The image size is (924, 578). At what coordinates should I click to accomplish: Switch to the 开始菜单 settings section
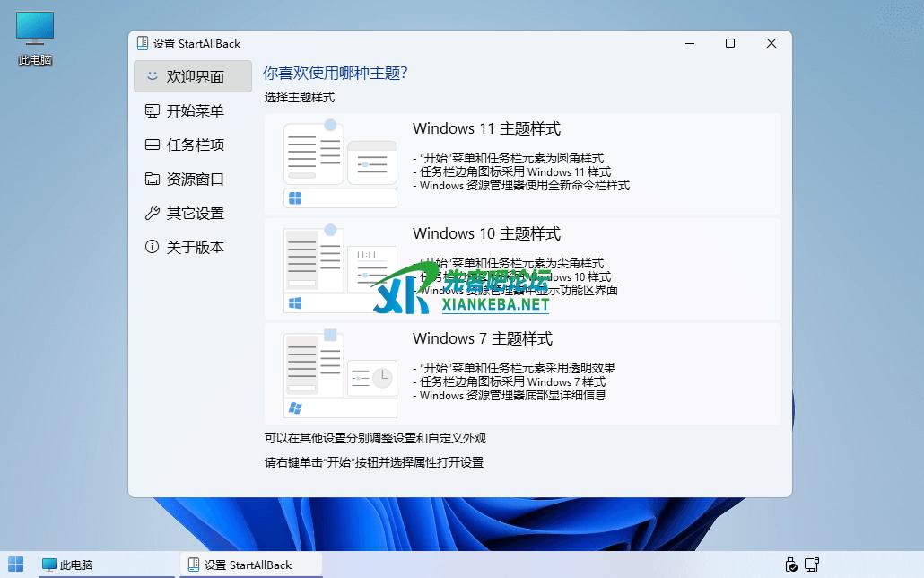(193, 111)
